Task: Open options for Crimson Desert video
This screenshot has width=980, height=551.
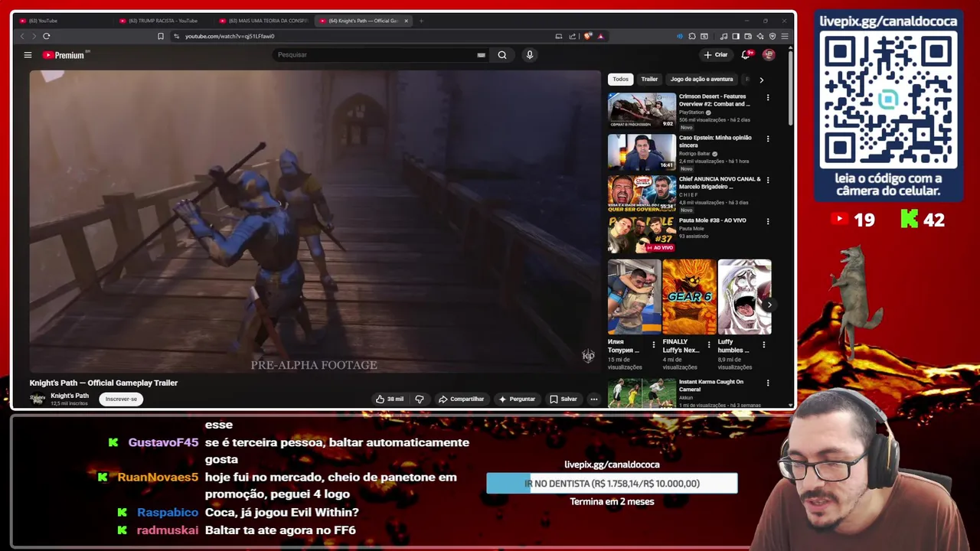Action: tap(768, 97)
